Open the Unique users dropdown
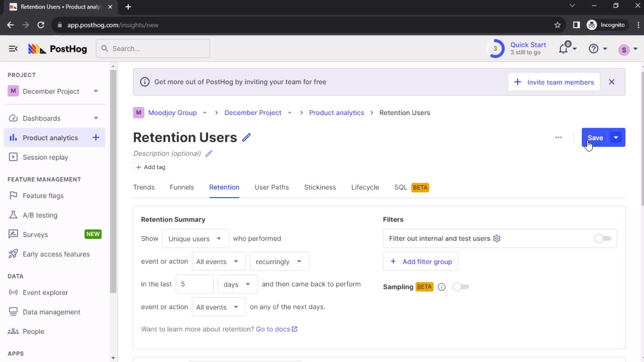Viewport: 644px width, 362px height. tap(196, 239)
